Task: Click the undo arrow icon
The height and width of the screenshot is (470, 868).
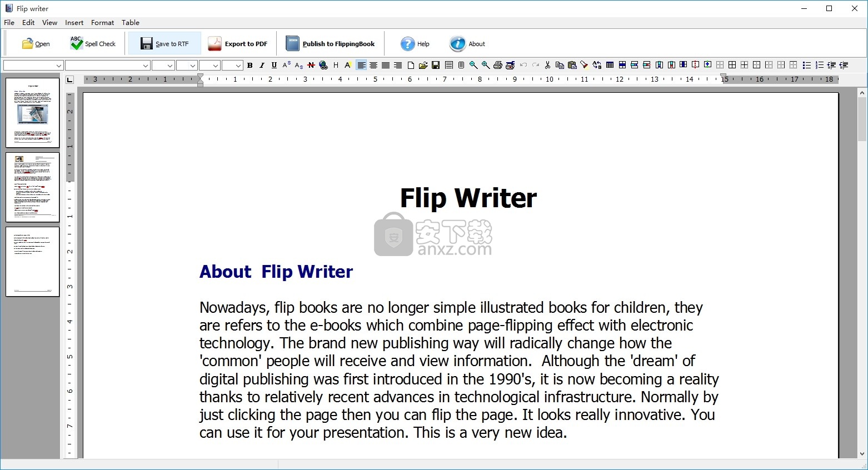Action: (x=523, y=66)
